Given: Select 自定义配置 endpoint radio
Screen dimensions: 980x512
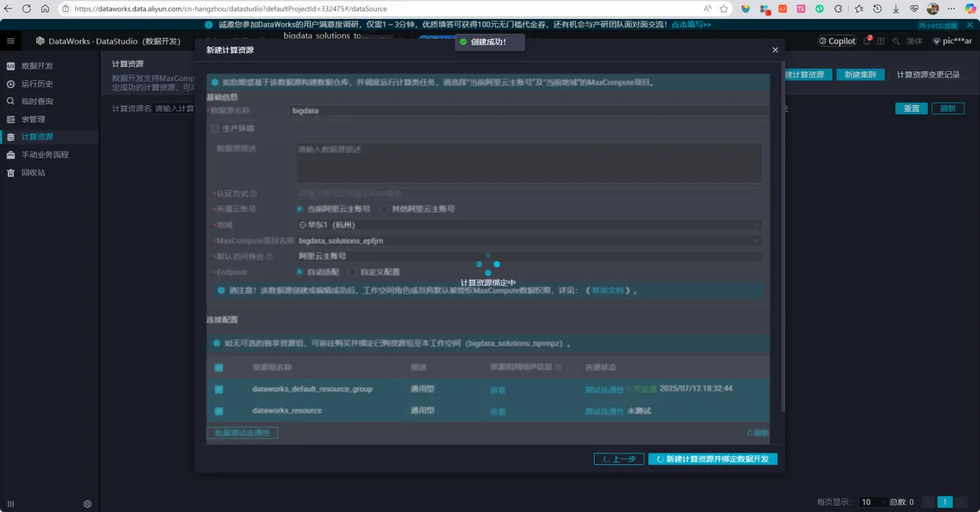Looking at the screenshot, I should (353, 272).
